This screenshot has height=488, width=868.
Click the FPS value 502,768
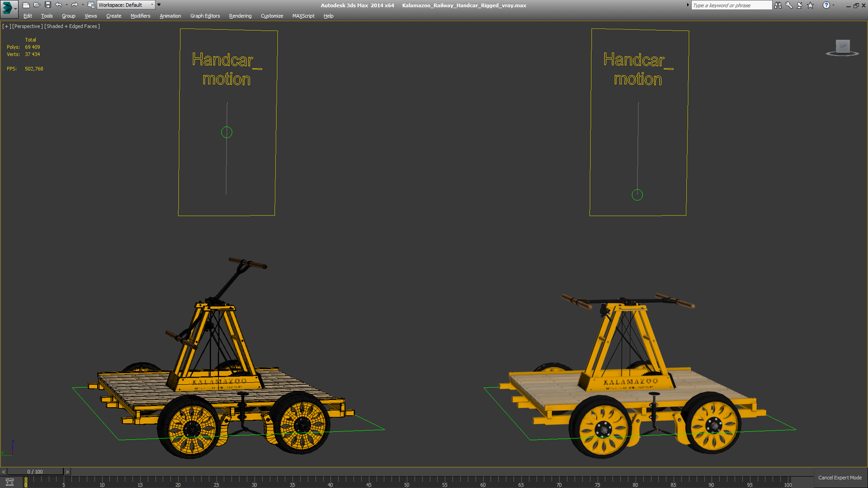pos(34,69)
